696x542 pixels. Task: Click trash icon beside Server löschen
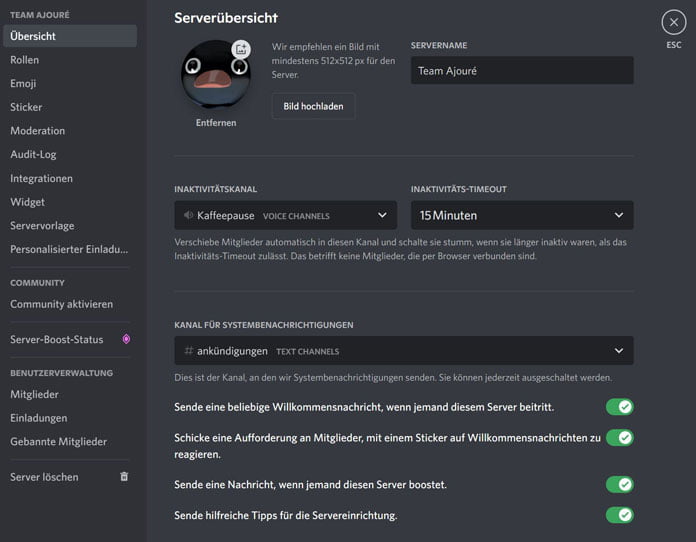[x=124, y=477]
